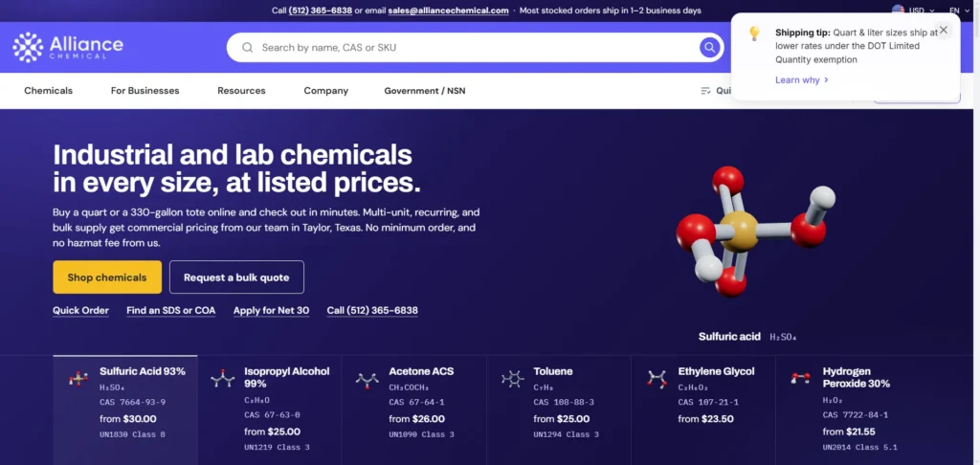Select the Isopropyl Alcohol 99% product title
Image resolution: width=980 pixels, height=465 pixels.
pyautogui.click(x=287, y=378)
